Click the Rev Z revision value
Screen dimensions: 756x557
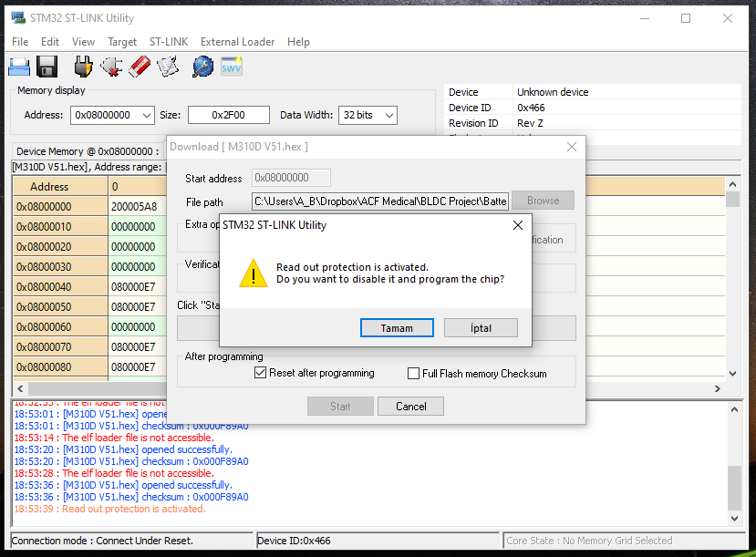(530, 123)
